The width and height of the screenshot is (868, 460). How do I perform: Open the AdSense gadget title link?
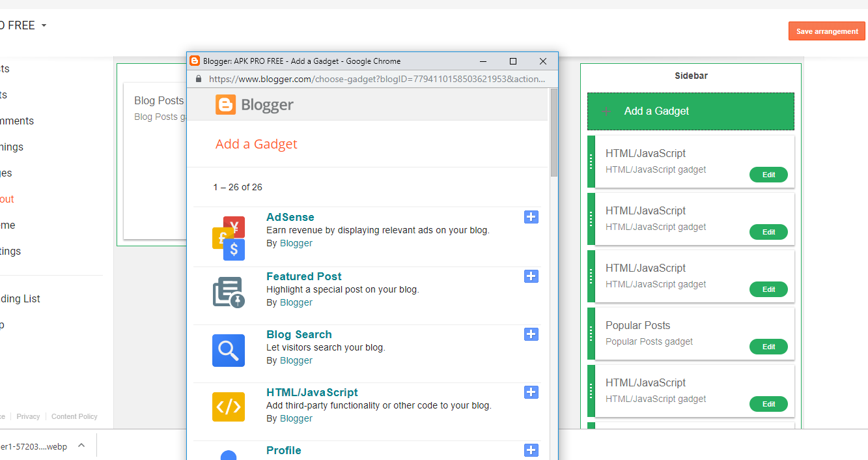pos(290,217)
